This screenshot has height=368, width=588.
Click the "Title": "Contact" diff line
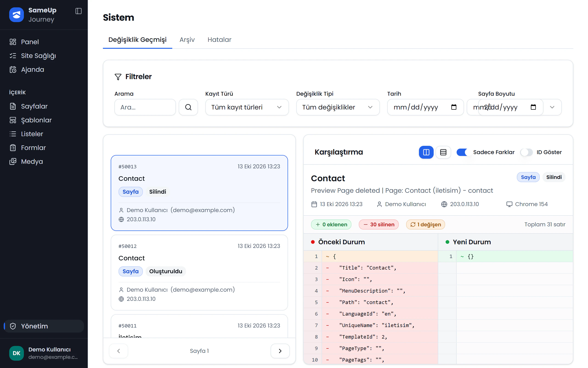[370, 268]
